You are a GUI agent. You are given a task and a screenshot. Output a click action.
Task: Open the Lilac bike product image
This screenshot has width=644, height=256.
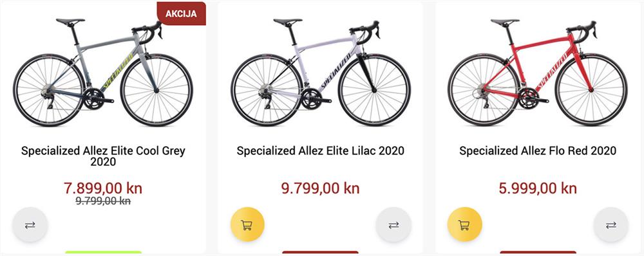320,72
